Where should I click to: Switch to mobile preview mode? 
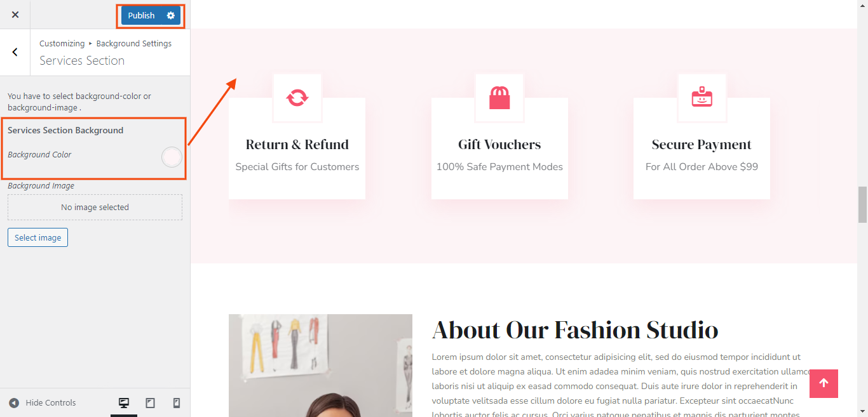coord(177,403)
